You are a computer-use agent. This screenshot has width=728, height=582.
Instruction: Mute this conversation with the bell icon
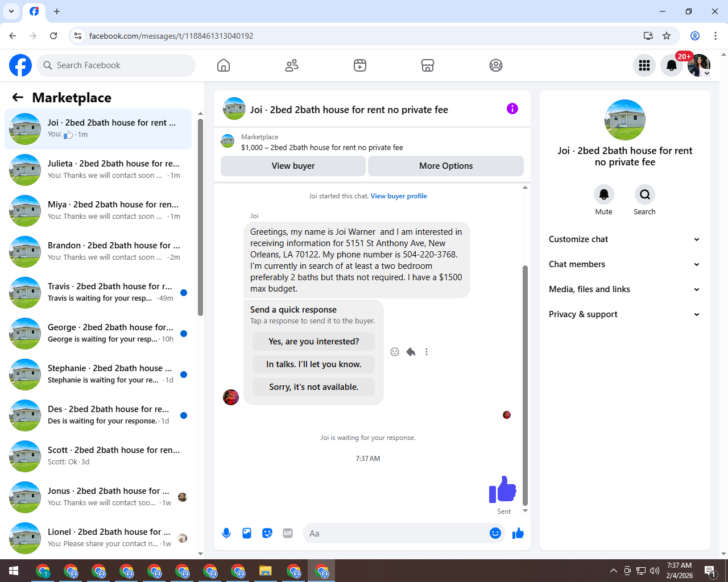604,194
